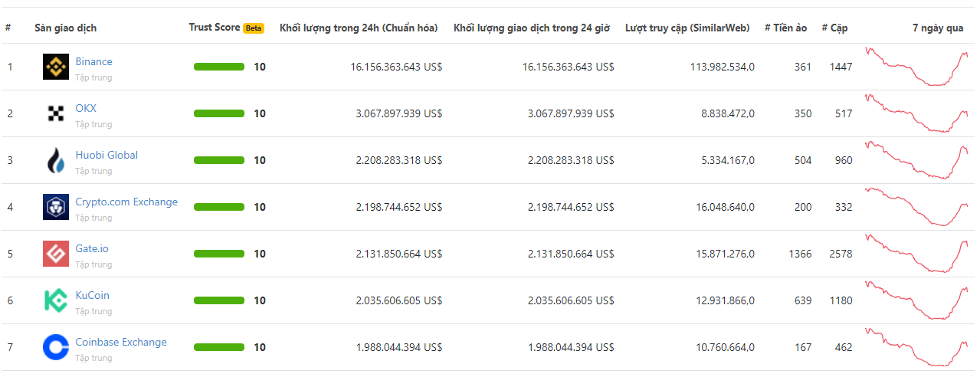Viewport: 980px width, 374px height.
Task: Open the KuCoin exchange link
Action: pyautogui.click(x=92, y=295)
